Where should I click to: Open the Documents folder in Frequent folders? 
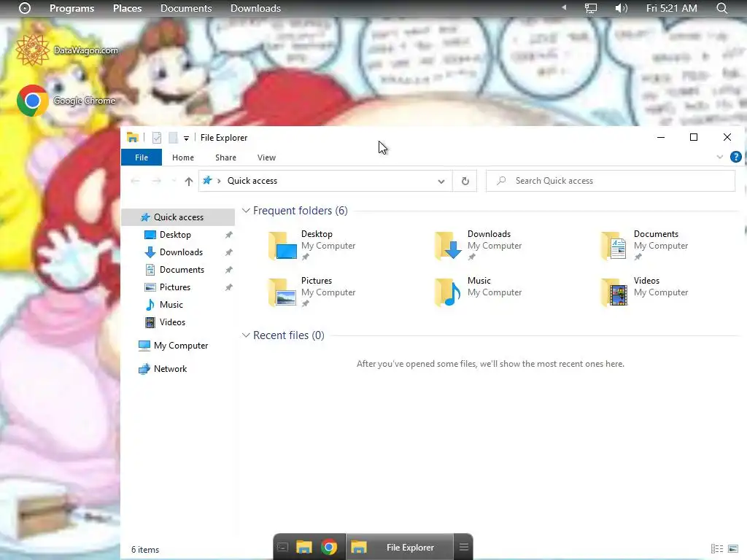click(645, 245)
